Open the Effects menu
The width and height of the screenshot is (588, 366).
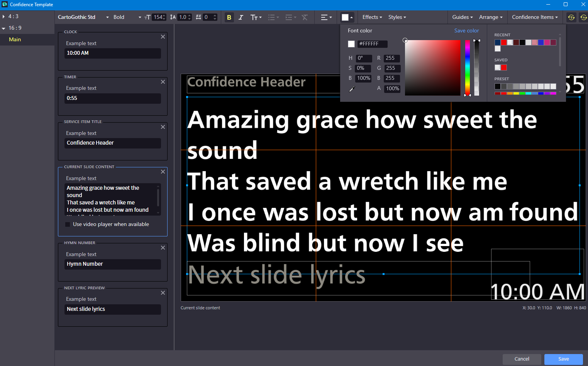tap(372, 17)
